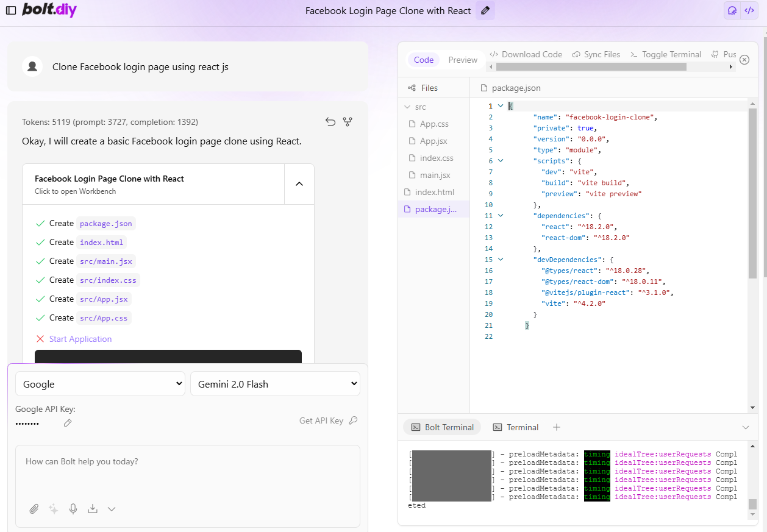
Task: Close the workbench with X icon
Action: tap(744, 60)
